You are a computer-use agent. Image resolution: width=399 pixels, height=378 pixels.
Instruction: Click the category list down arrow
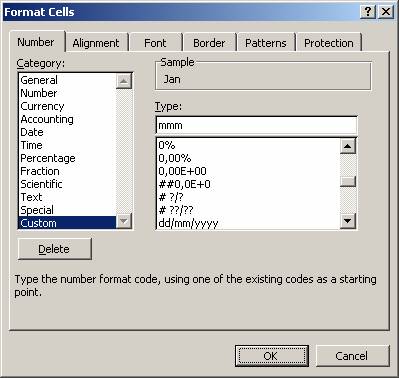pyautogui.click(x=124, y=221)
